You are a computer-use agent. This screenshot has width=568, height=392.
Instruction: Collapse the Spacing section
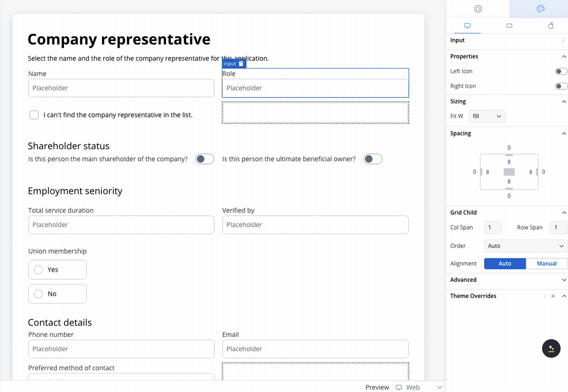click(x=564, y=133)
